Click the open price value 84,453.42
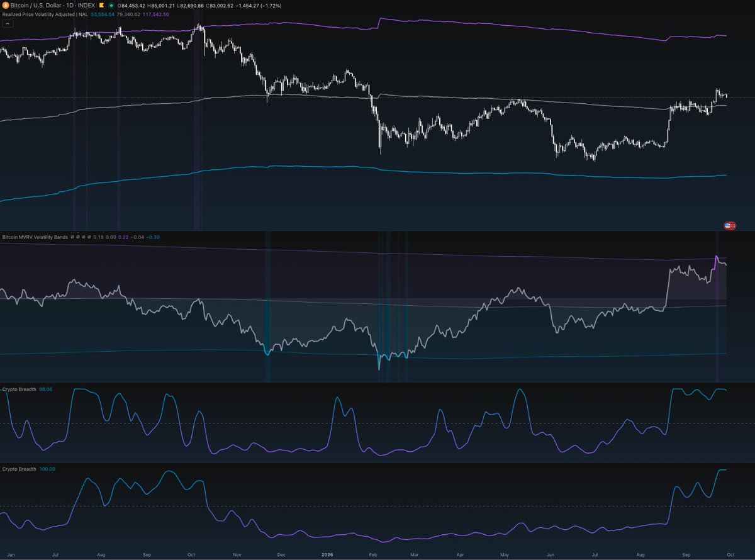The width and height of the screenshot is (755, 560). [x=133, y=5]
